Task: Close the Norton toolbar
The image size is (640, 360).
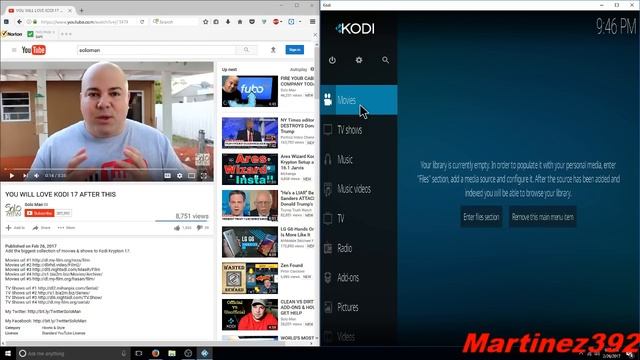Action: coord(315,35)
